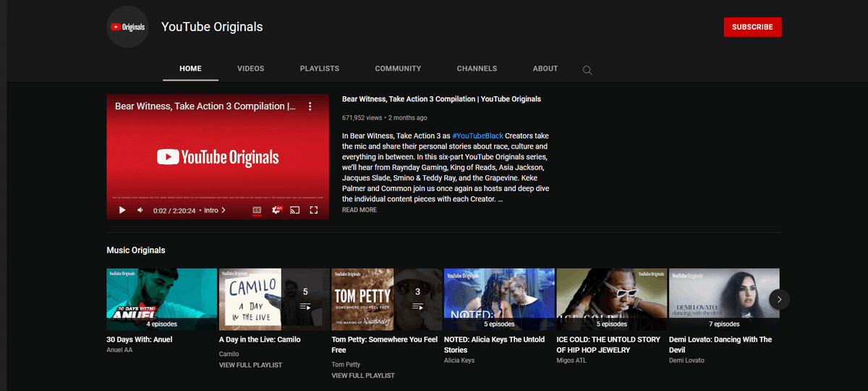Open the #YouTubeBlack hashtag link
The height and width of the screenshot is (391, 868).
click(477, 136)
